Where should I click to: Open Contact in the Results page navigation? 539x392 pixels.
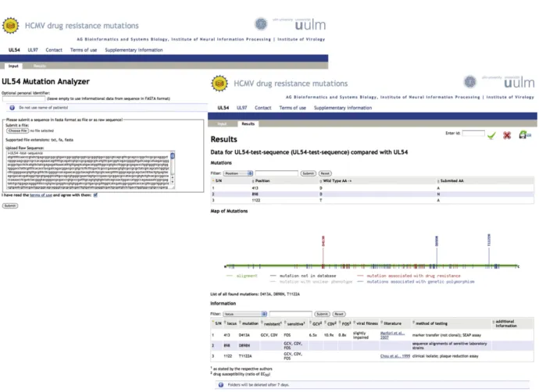coord(263,108)
